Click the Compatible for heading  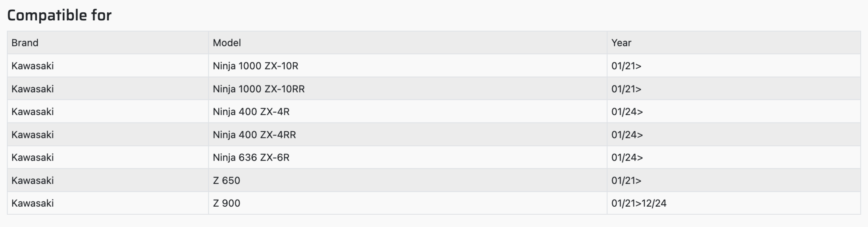[59, 15]
